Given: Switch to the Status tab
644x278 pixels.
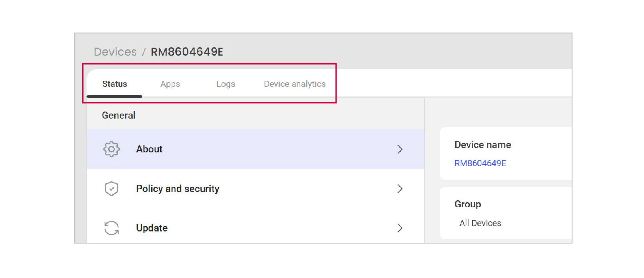Looking at the screenshot, I should point(115,84).
